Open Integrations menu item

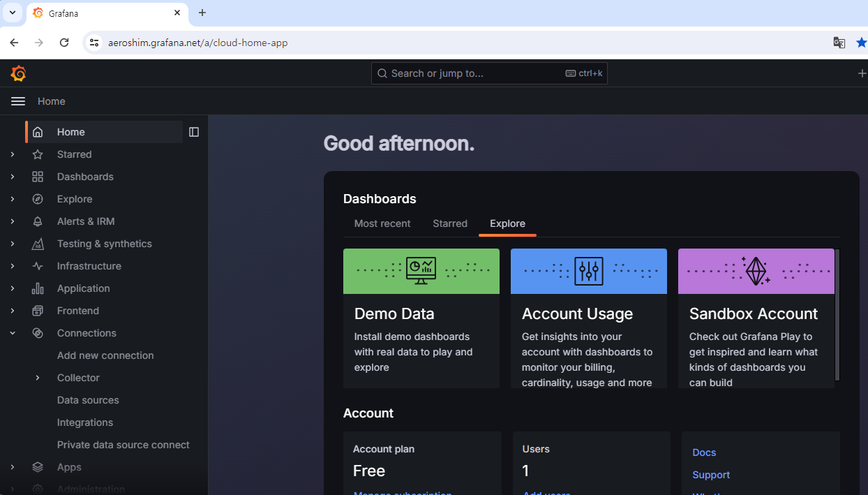[85, 422]
